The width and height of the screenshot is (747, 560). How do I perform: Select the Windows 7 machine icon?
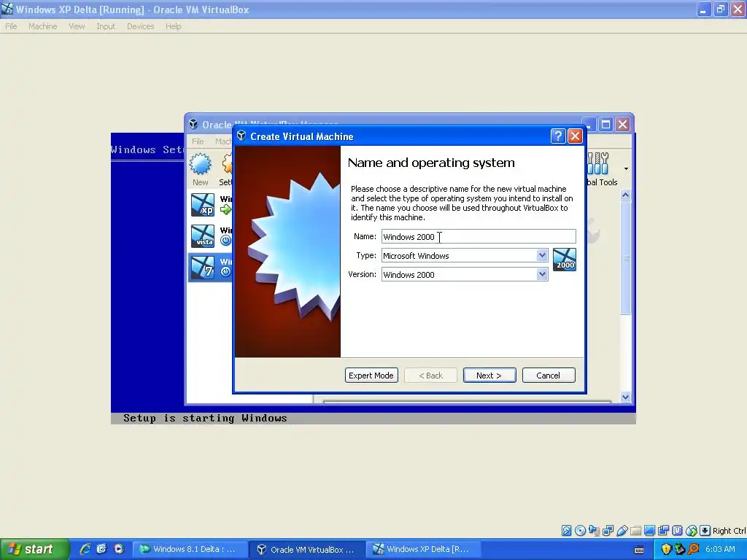(x=203, y=267)
